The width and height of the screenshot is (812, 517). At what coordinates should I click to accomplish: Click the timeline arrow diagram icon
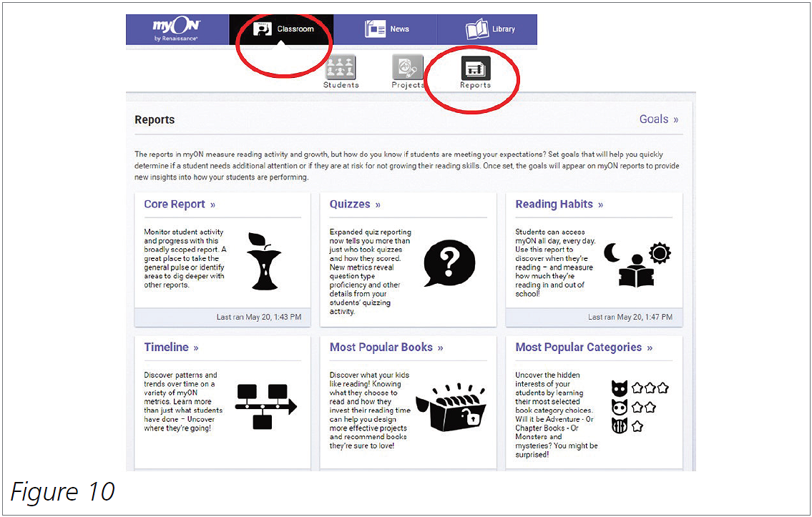(265, 406)
